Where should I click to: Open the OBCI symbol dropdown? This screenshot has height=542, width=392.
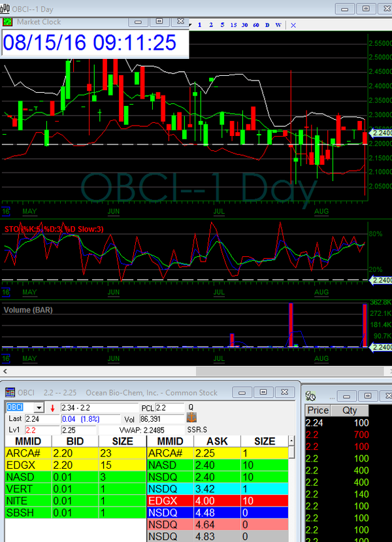tap(40, 407)
